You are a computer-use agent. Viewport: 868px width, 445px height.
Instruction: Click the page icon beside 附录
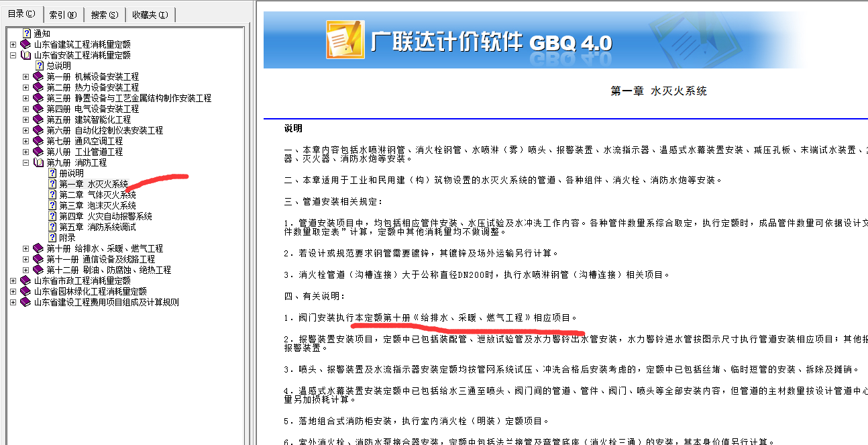point(52,238)
